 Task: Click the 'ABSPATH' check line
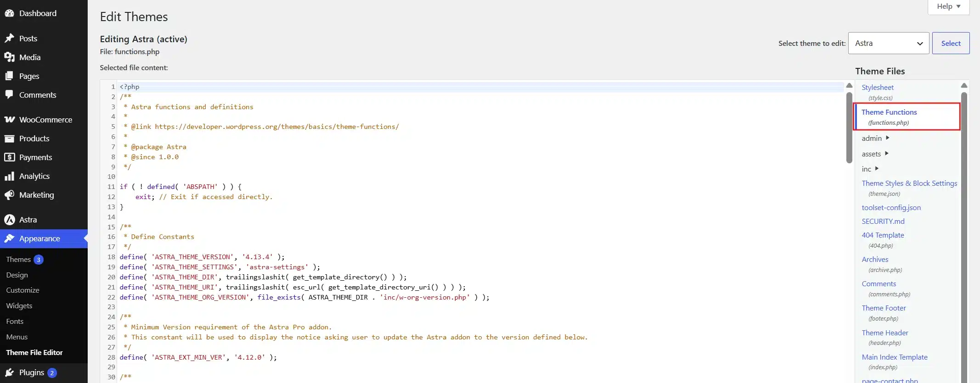(180, 187)
